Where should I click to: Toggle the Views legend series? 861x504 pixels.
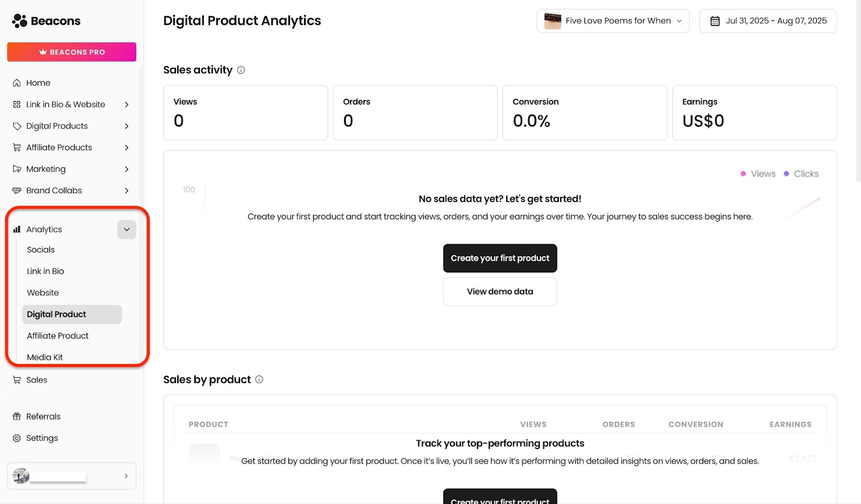click(758, 174)
